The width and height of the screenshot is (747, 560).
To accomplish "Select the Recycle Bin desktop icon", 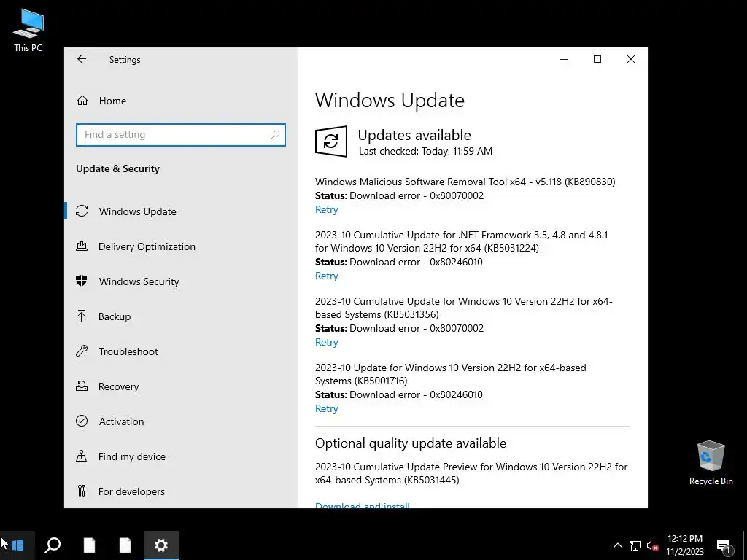I will [711, 462].
